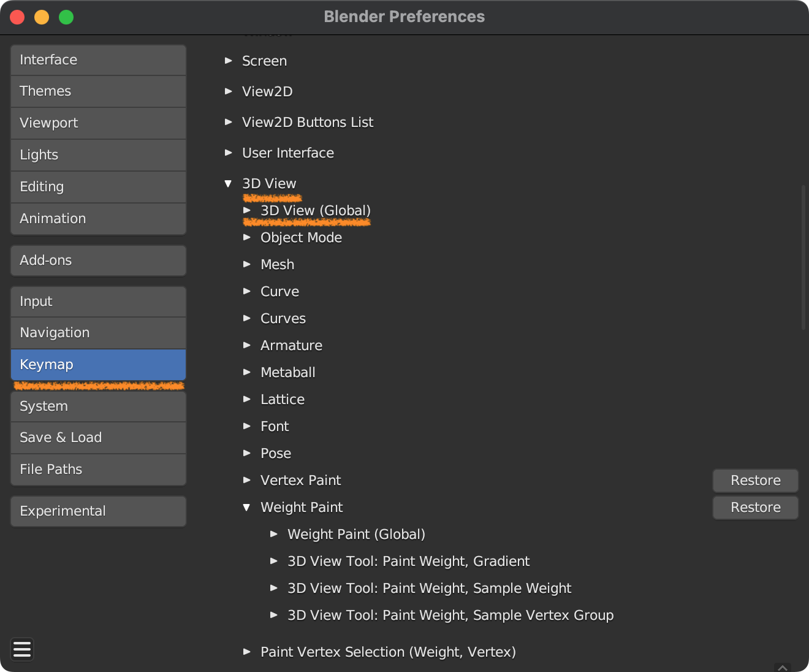Expand the Armature keymap triangle

[247, 345]
